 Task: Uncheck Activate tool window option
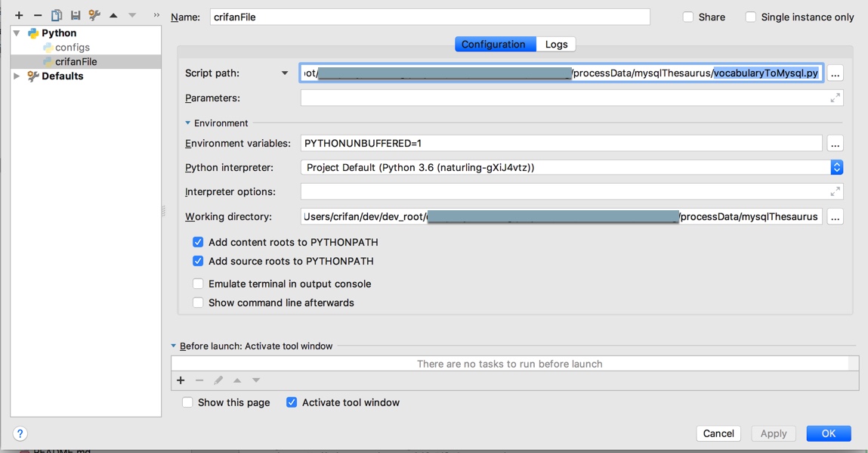click(292, 402)
